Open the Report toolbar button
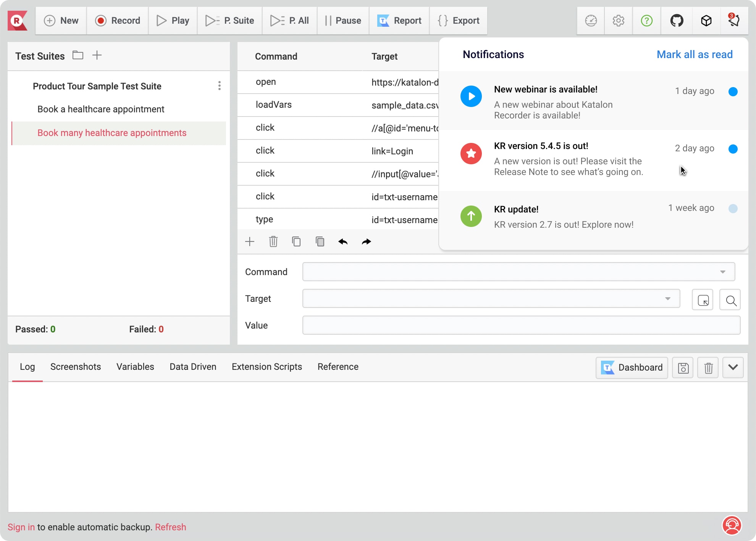This screenshot has width=756, height=541. coord(399,21)
